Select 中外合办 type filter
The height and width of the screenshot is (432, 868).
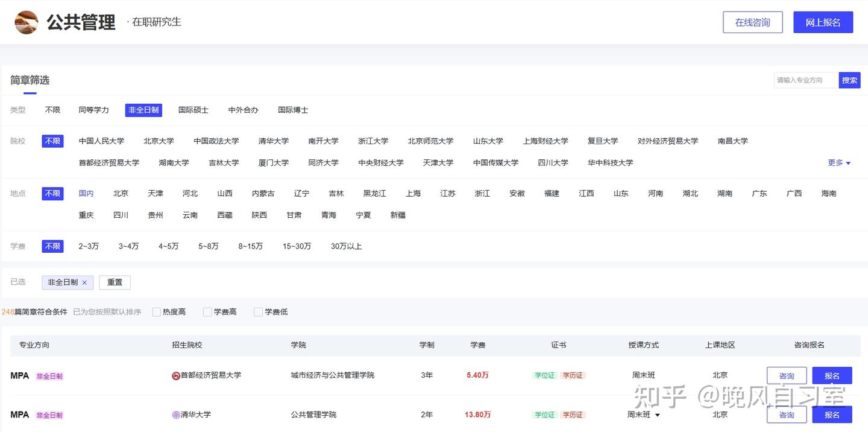click(x=243, y=110)
